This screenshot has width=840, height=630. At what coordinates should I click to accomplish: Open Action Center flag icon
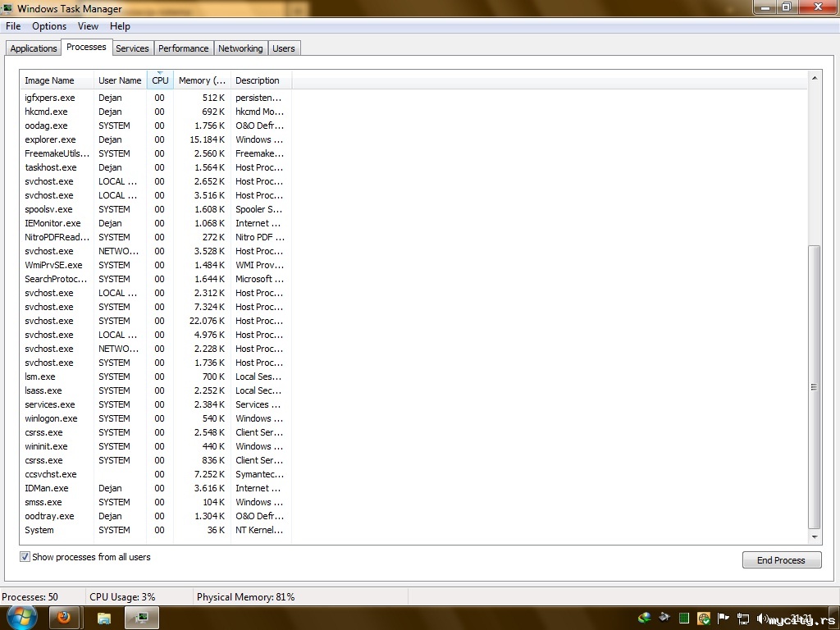coord(724,619)
